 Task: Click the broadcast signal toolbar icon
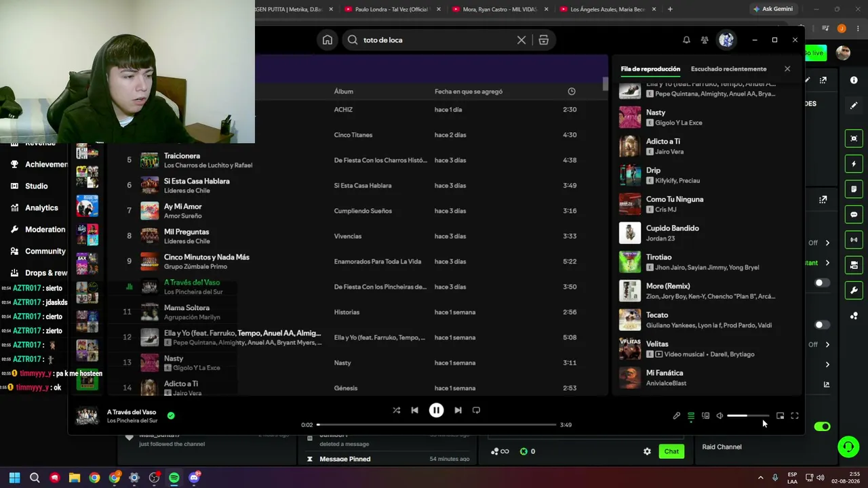[x=854, y=239]
